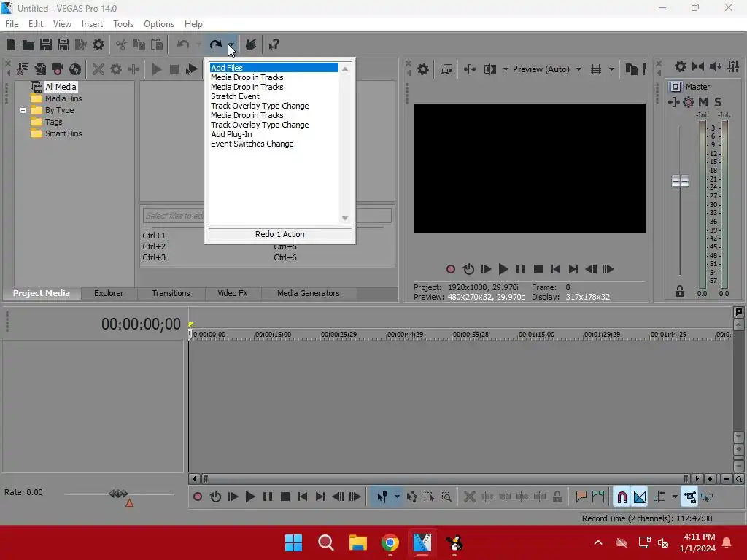
Task: Toggle the Normal Edit tool button
Action: [x=382, y=497]
